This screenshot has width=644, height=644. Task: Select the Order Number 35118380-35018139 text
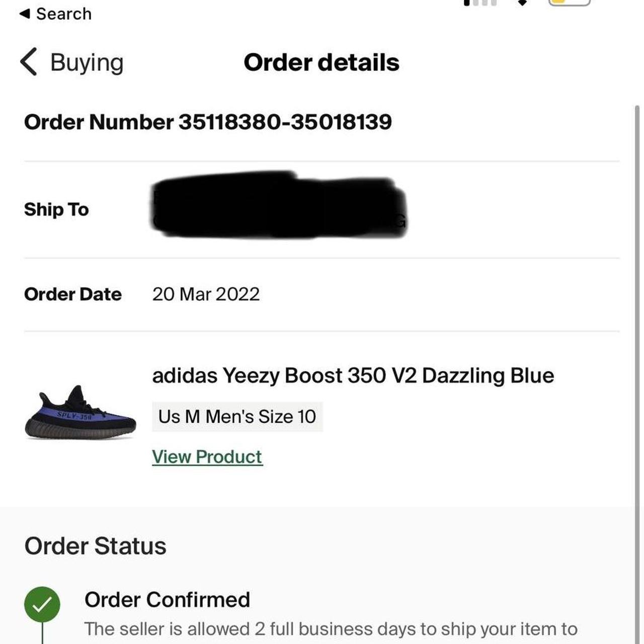tap(210, 122)
